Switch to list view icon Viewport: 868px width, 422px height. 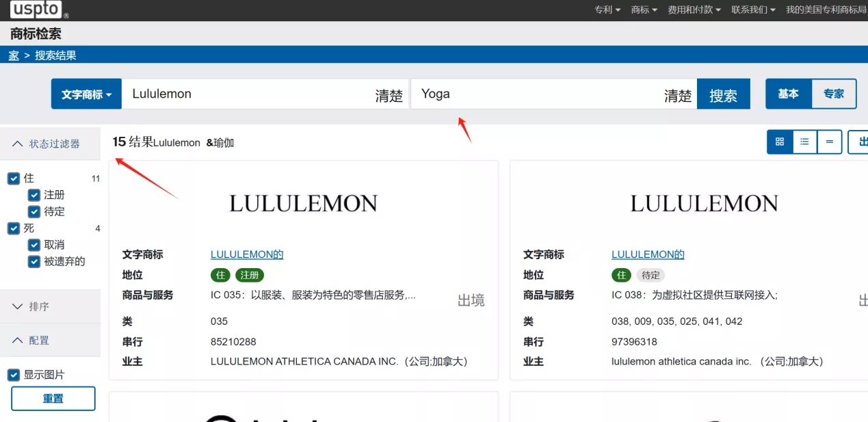point(804,142)
